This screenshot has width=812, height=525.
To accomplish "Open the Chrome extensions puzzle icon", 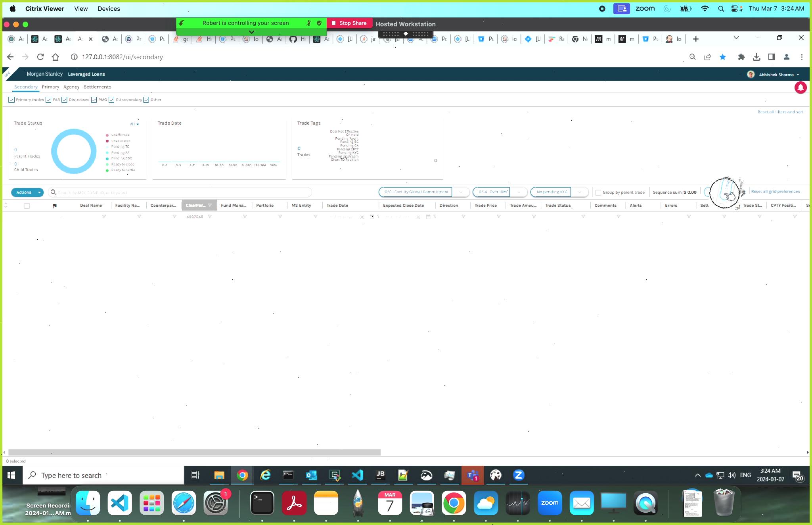I will pos(741,57).
